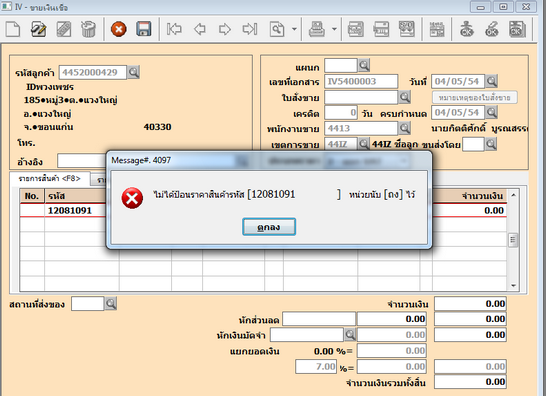
Task: Click the calendar table toolbar icon
Action: click(x=437, y=29)
